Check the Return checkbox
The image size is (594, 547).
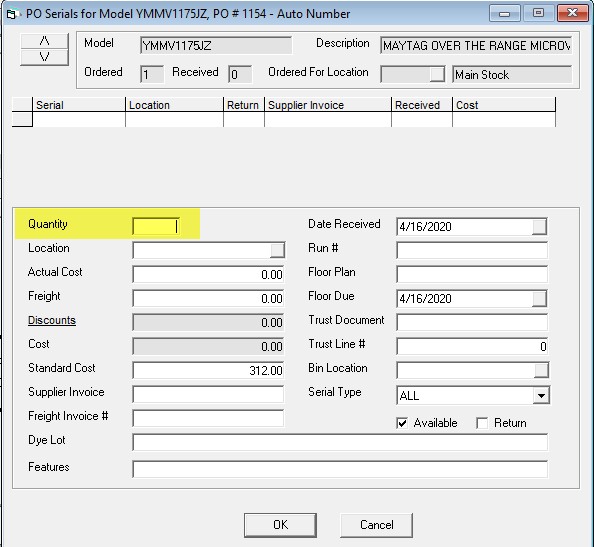pyautogui.click(x=482, y=423)
